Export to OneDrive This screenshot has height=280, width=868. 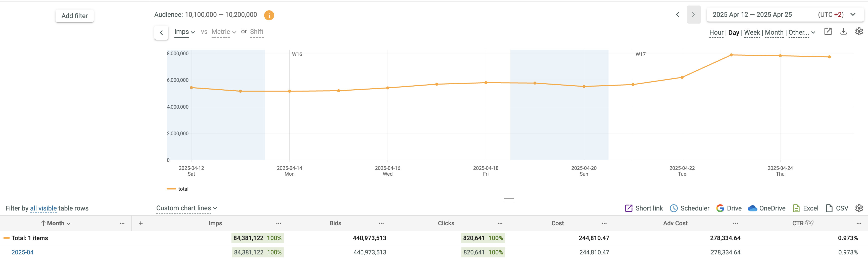pos(766,208)
